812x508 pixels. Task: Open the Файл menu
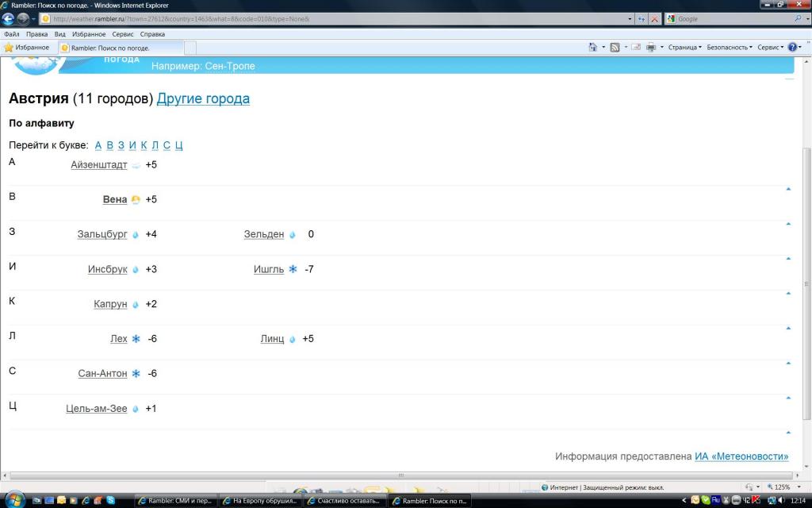tap(12, 34)
